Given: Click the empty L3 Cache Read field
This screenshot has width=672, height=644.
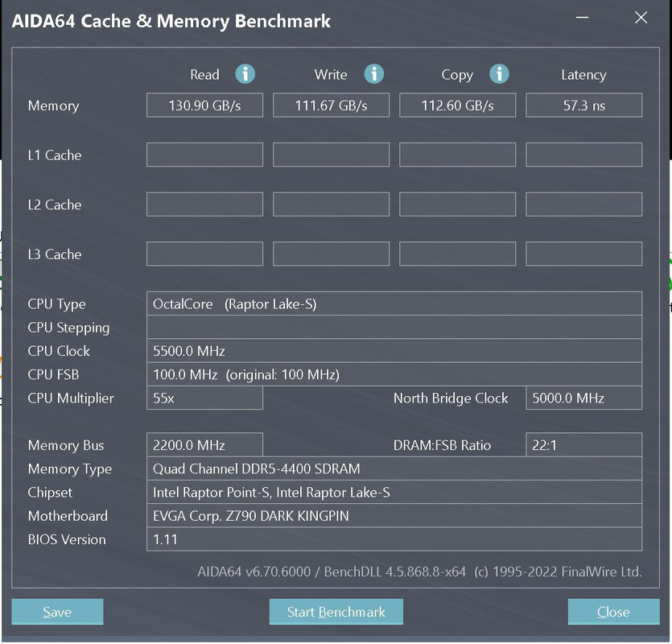Looking at the screenshot, I should (x=204, y=254).
